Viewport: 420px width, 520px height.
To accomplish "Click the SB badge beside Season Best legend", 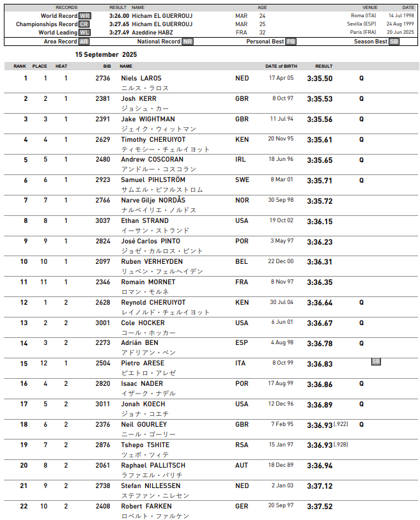I will click(x=394, y=42).
